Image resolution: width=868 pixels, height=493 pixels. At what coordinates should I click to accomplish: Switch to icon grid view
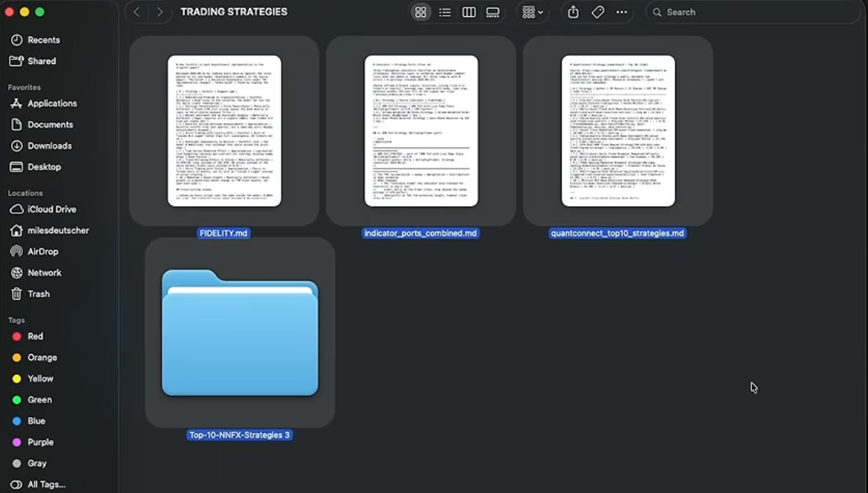click(x=421, y=12)
